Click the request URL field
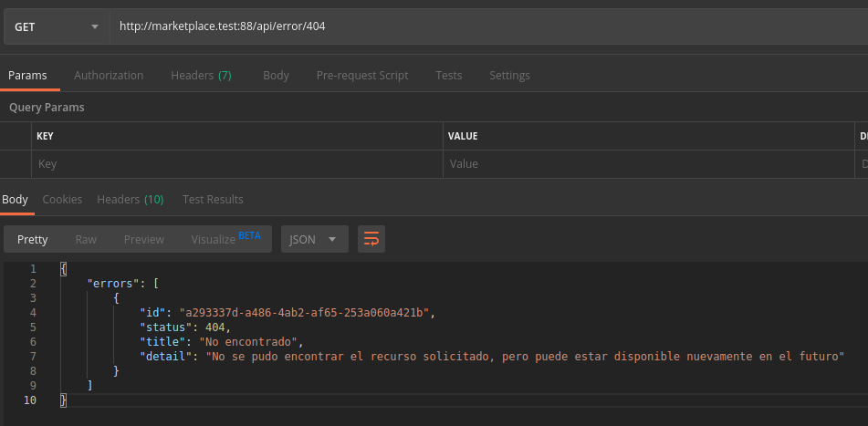 point(489,26)
